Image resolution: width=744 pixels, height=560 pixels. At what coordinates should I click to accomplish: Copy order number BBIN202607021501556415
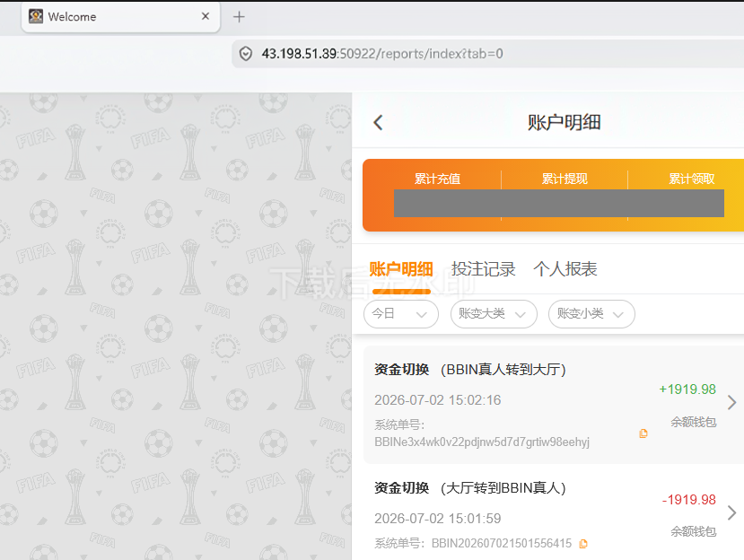[583, 544]
